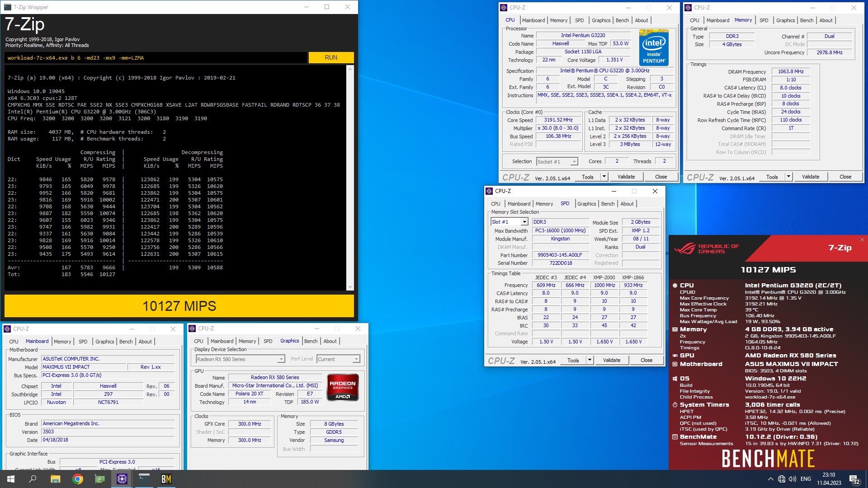Viewport: 868px width, 488px height.
Task: Click the 7-Zip command line field
Action: click(156, 58)
